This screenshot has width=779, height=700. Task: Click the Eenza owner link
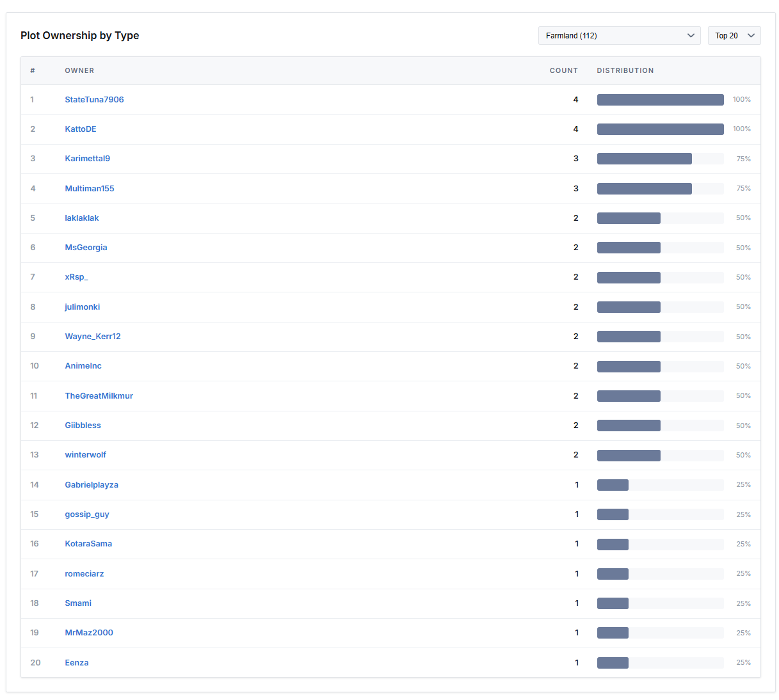pos(77,663)
